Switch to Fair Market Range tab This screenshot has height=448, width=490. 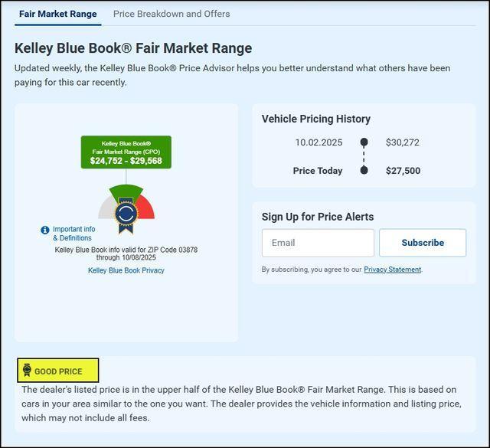(57, 14)
